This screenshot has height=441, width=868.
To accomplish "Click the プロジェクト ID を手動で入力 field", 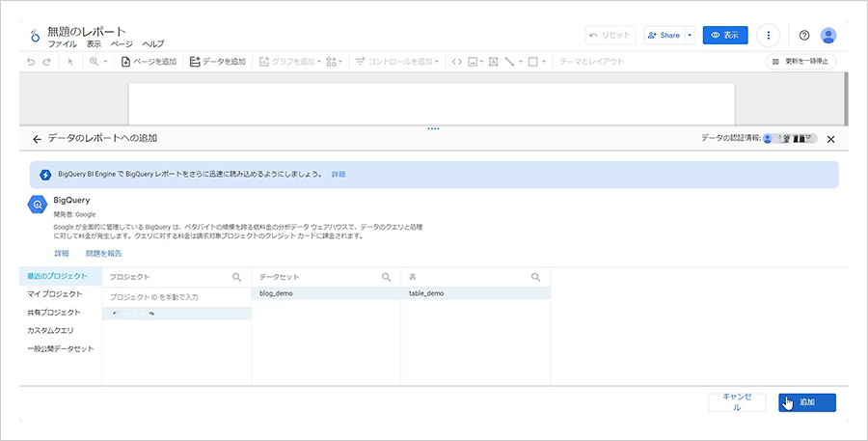I will (x=176, y=297).
